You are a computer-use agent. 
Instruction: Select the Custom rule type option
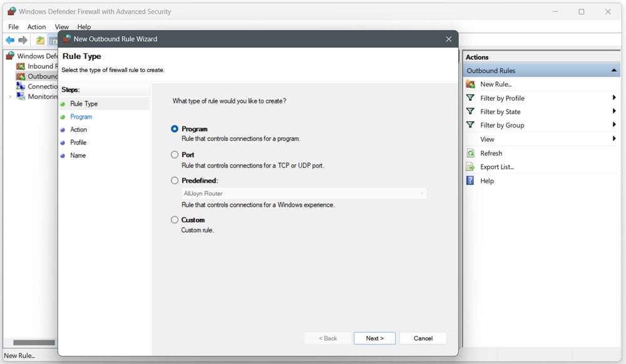coord(174,220)
